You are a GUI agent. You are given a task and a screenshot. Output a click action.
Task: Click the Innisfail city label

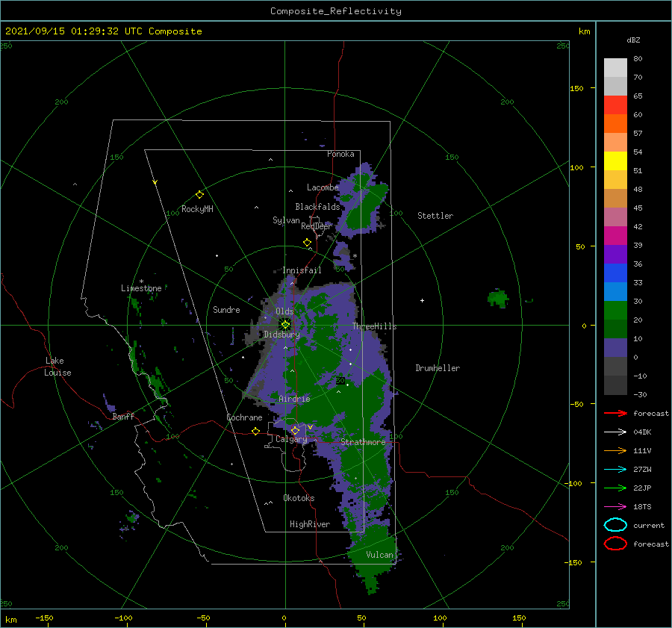302,270
